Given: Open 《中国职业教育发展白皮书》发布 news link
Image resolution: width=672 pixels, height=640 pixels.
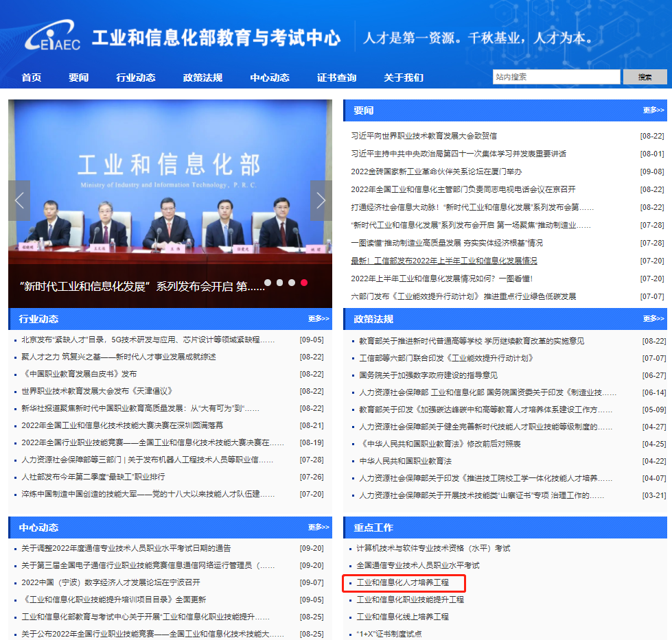Looking at the screenshot, I should [x=79, y=374].
